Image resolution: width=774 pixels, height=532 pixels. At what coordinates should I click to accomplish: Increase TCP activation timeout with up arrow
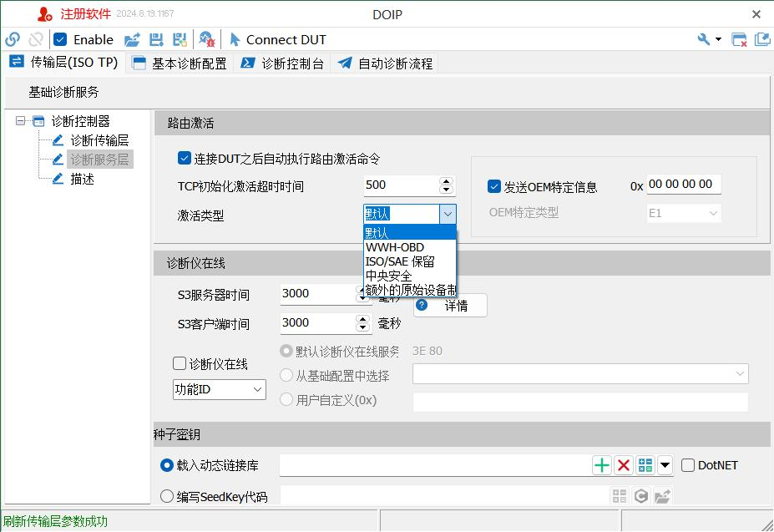point(446,180)
